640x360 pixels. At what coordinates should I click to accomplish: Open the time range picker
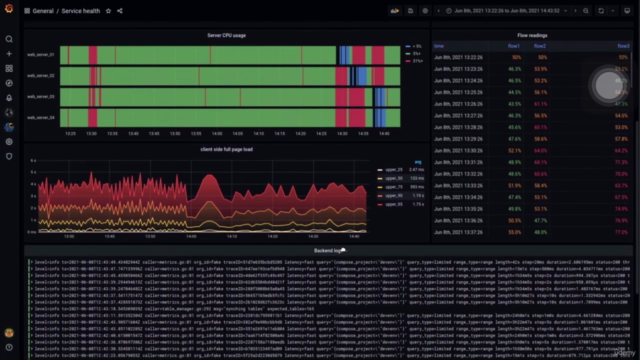[x=507, y=11]
